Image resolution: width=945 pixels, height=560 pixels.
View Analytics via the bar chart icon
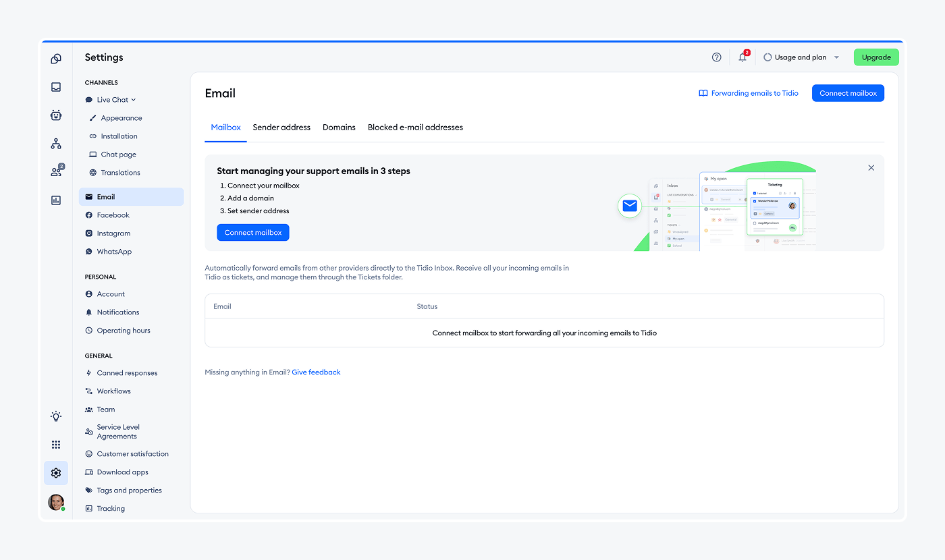(56, 200)
